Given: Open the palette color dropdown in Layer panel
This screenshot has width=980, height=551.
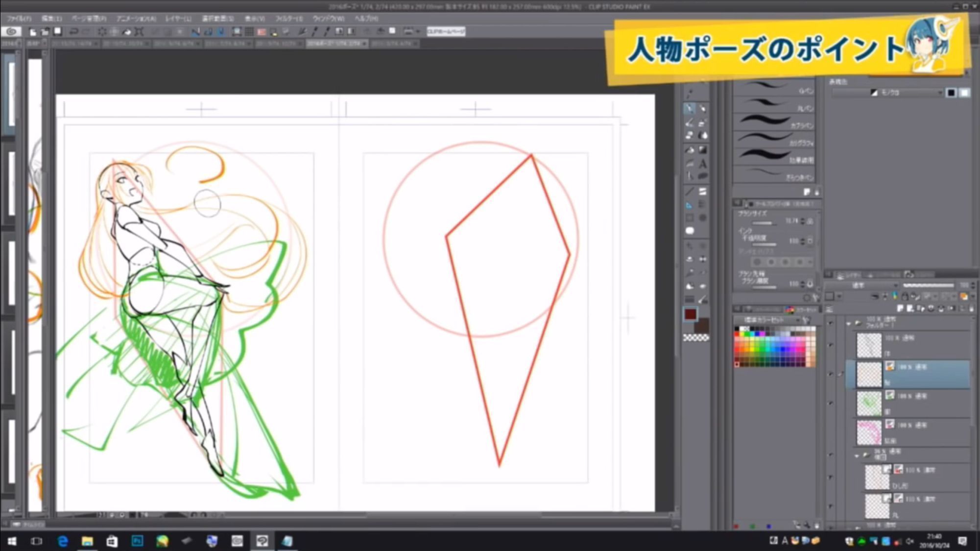Looking at the screenshot, I should point(839,296).
